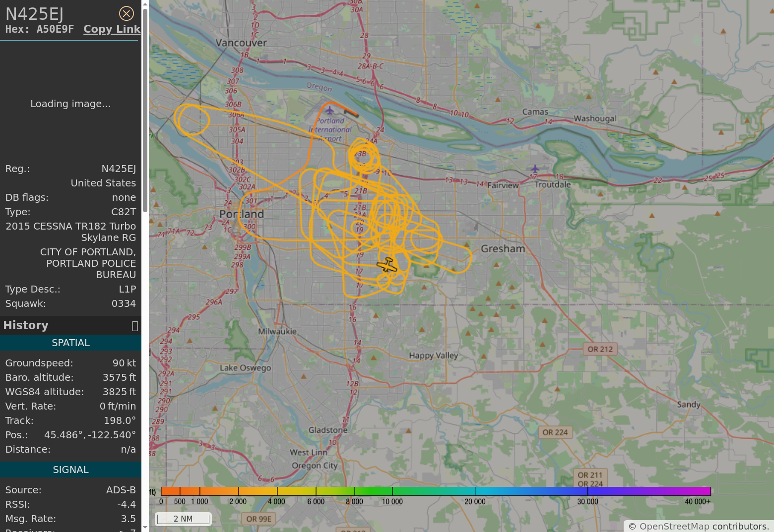
Task: Click the Gresham city label on the map
Action: click(503, 249)
